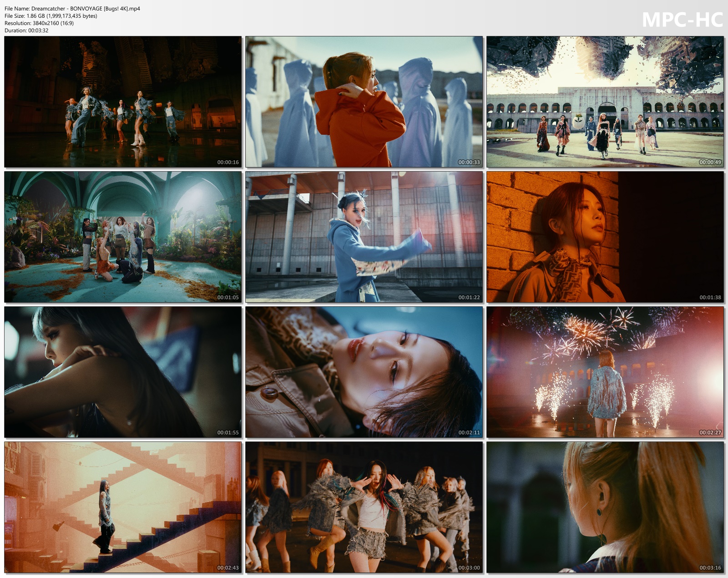Click the MPC-HC logo
This screenshot has height=578, width=728.
pos(681,19)
